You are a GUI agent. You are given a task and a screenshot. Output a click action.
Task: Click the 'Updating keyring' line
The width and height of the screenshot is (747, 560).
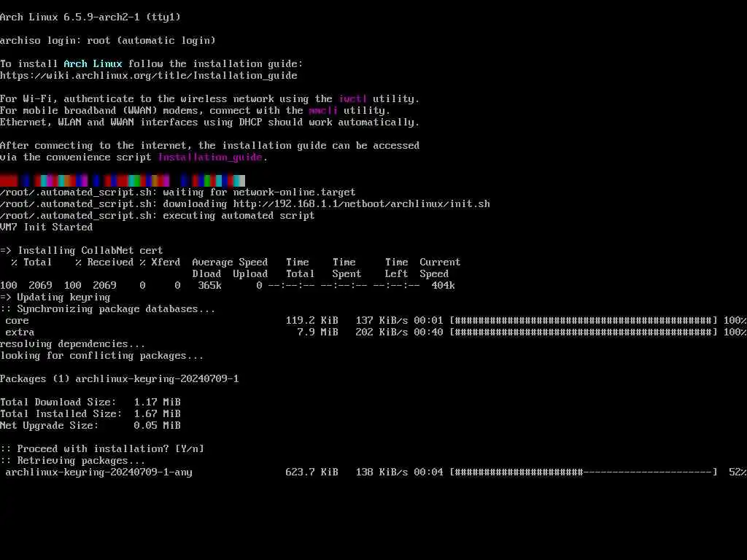click(55, 297)
